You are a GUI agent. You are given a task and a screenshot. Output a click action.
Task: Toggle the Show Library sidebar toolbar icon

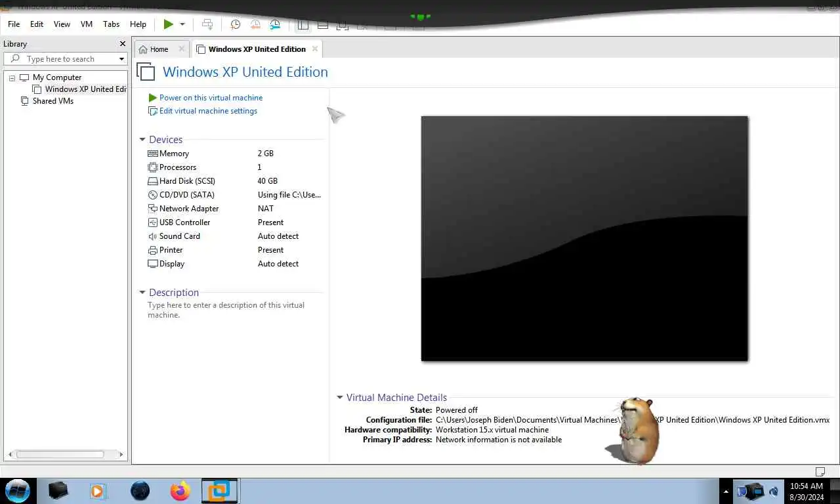[x=303, y=24]
